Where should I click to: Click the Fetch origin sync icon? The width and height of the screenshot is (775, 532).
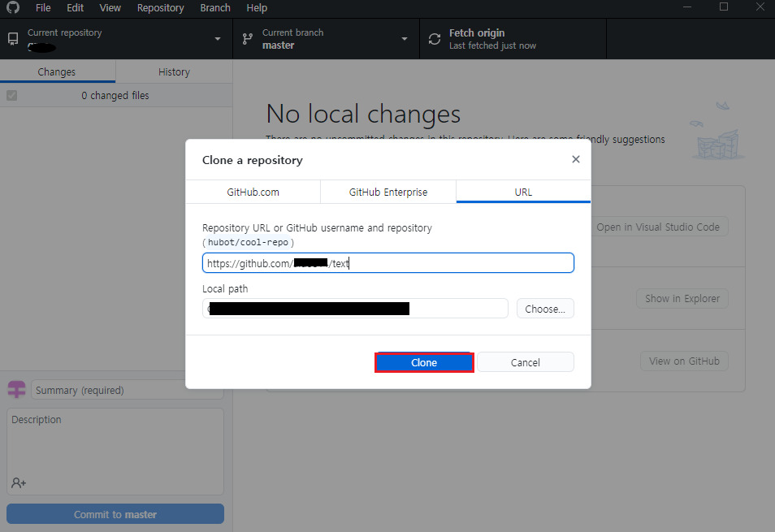tap(435, 39)
